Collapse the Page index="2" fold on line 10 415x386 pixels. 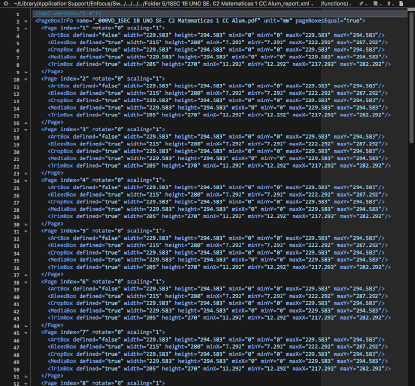click(26, 79)
